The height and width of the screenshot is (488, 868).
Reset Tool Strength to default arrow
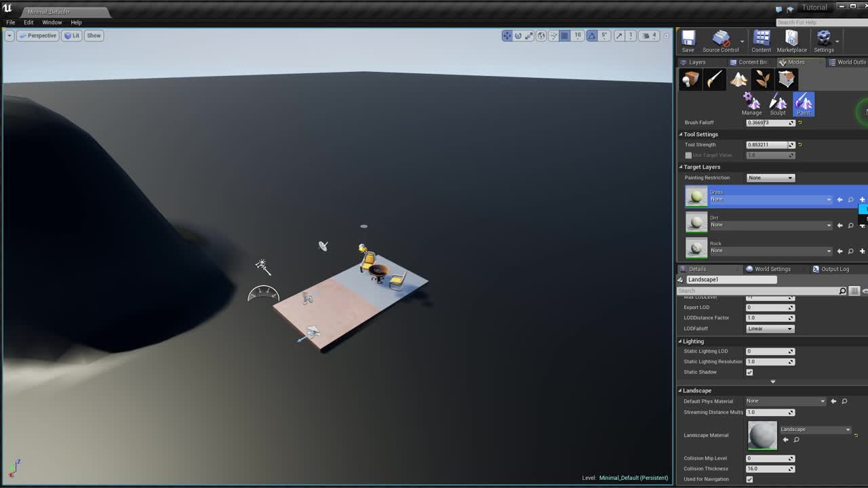800,144
